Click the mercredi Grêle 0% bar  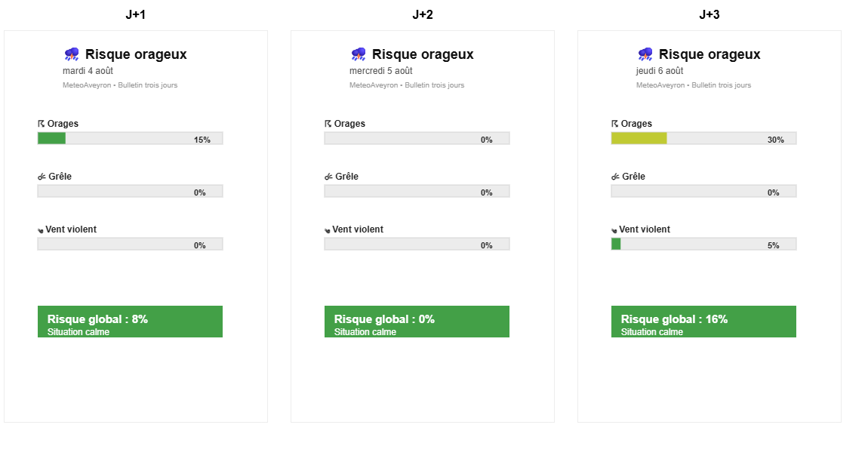(x=417, y=192)
